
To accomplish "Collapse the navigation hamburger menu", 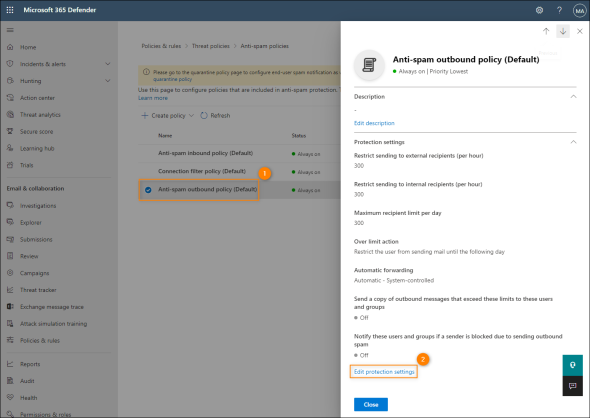I will (10, 30).
